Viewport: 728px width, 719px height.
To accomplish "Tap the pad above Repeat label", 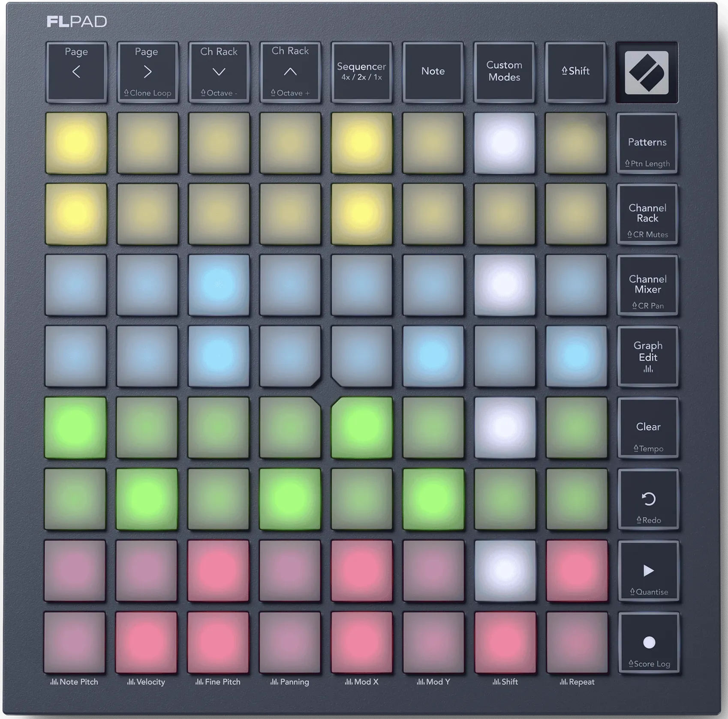I will click(577, 642).
